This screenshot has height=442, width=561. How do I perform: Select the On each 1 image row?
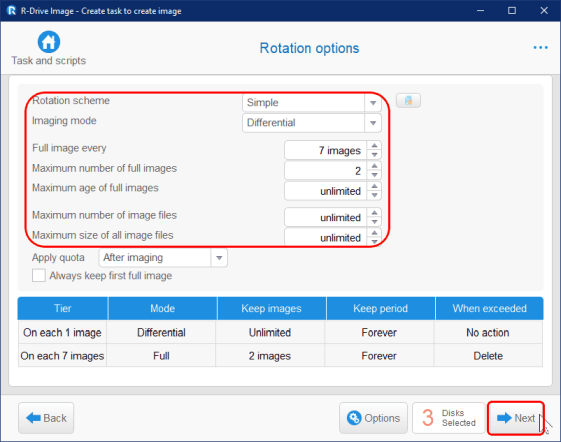pyautogui.click(x=280, y=332)
